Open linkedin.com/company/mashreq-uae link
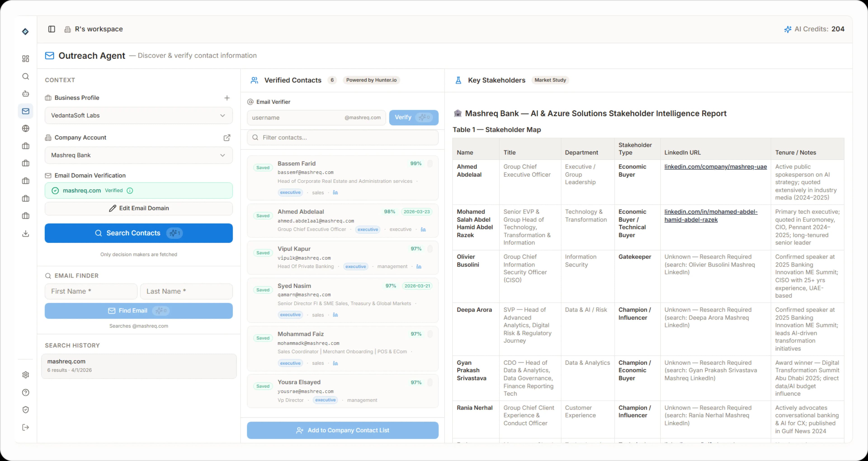This screenshot has height=461, width=868. tap(715, 167)
